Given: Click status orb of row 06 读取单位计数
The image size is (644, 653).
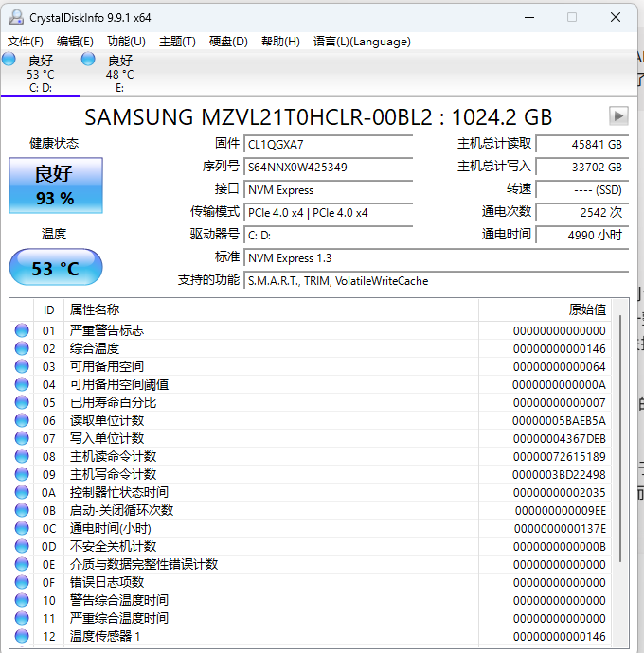Looking at the screenshot, I should [22, 420].
